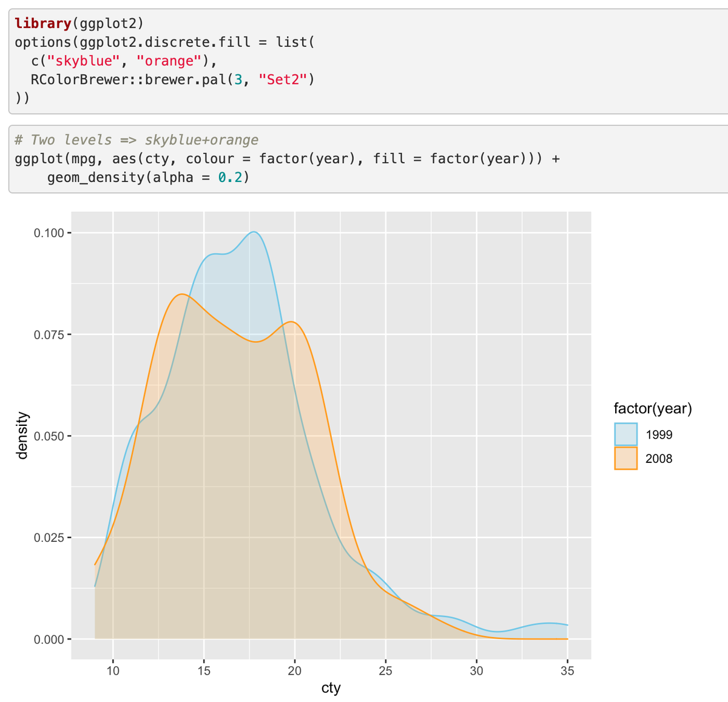Click the geom_density(alpha = 0.2) line
This screenshot has height=702, width=728.
pos(149,178)
